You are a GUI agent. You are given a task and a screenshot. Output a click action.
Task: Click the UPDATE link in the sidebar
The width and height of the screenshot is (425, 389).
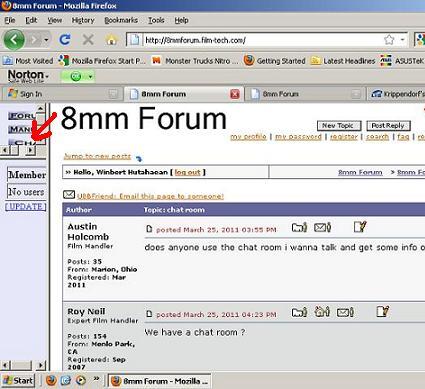click(25, 206)
